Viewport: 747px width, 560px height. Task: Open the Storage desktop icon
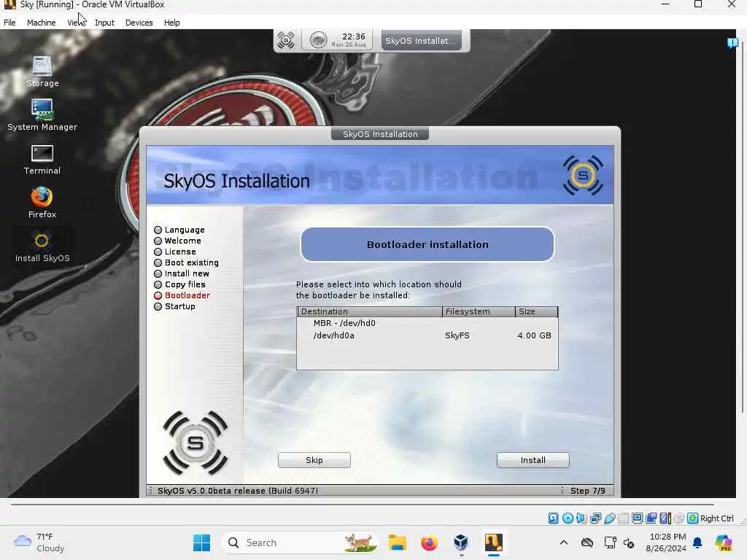(x=42, y=71)
